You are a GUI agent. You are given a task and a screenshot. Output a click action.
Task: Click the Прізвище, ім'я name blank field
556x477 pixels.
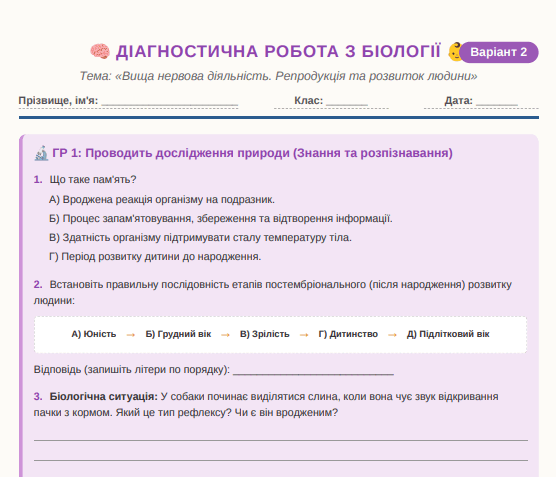click(169, 101)
